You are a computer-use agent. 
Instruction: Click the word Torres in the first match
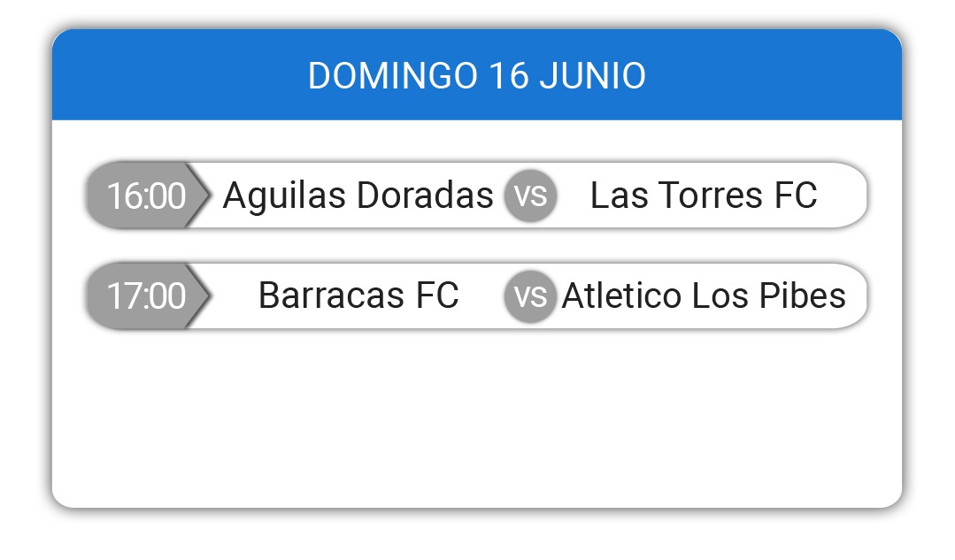pos(710,196)
